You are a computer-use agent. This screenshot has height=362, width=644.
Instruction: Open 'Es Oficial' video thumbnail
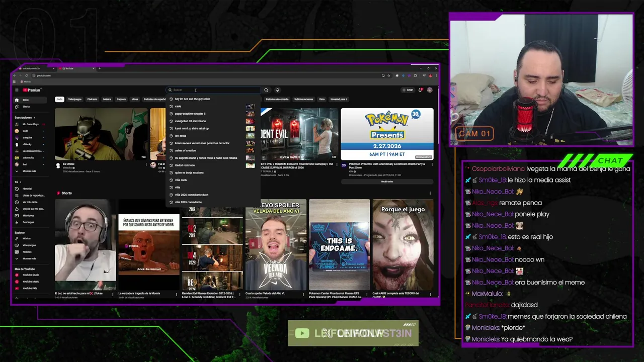101,134
